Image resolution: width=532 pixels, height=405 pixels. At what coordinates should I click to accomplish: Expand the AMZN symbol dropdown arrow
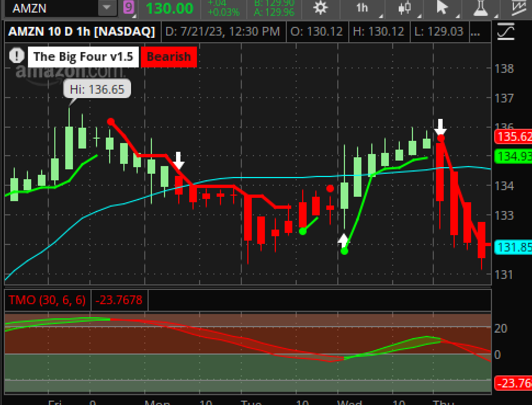[x=107, y=8]
